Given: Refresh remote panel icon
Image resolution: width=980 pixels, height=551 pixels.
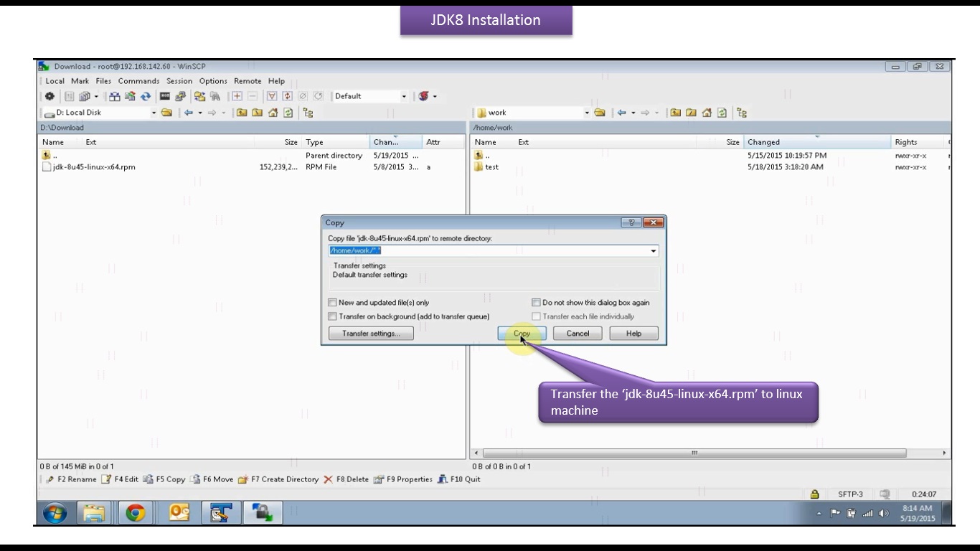Looking at the screenshot, I should coord(721,113).
